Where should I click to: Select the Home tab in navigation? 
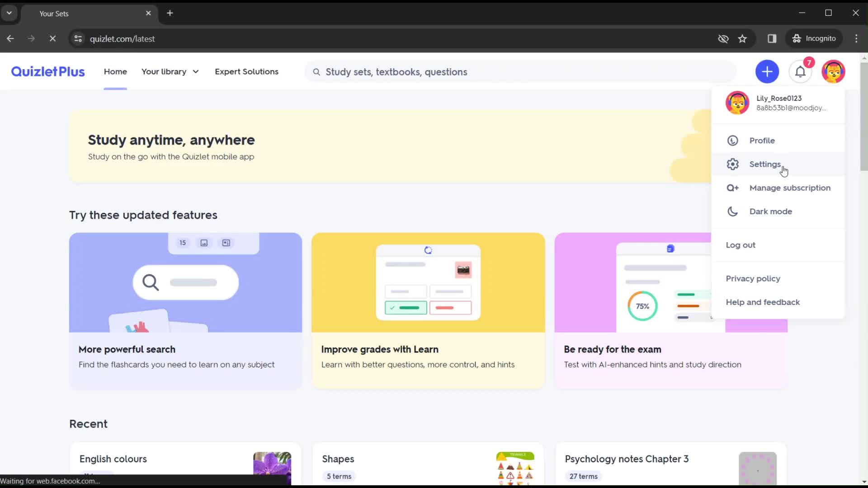point(115,71)
